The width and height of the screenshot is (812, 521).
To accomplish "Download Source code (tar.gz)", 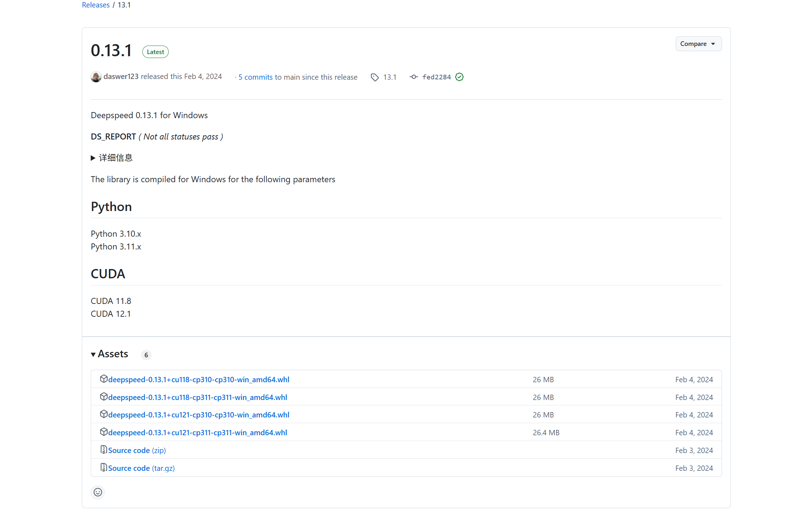I will [141, 468].
